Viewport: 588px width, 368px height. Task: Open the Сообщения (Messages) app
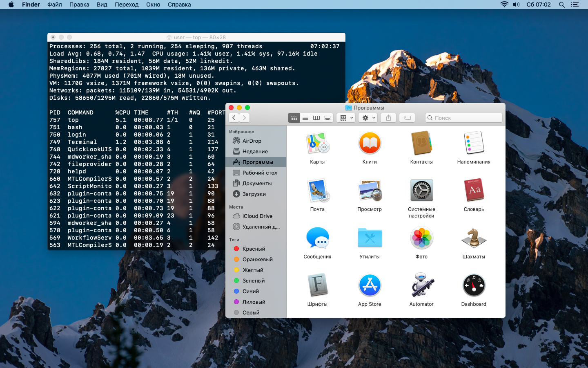coord(317,238)
